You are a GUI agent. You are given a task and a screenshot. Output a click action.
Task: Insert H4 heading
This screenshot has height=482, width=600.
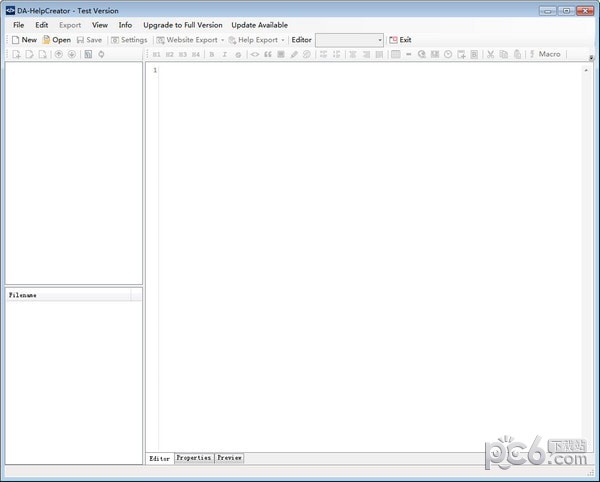[196, 54]
